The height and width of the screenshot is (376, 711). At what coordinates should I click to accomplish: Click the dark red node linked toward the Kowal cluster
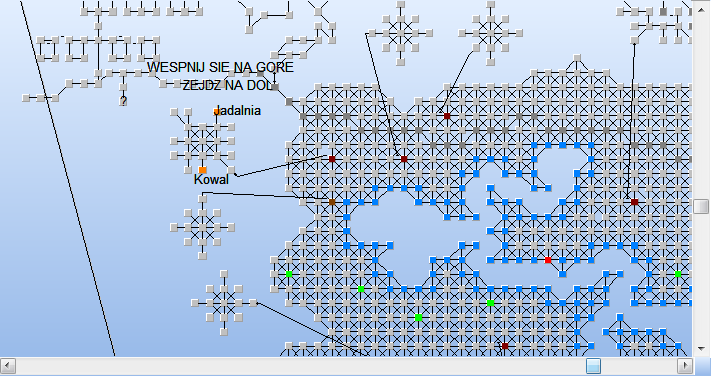(x=332, y=159)
